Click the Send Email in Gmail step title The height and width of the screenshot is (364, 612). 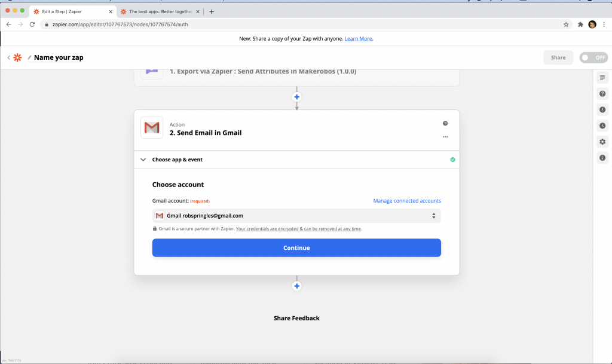(206, 133)
